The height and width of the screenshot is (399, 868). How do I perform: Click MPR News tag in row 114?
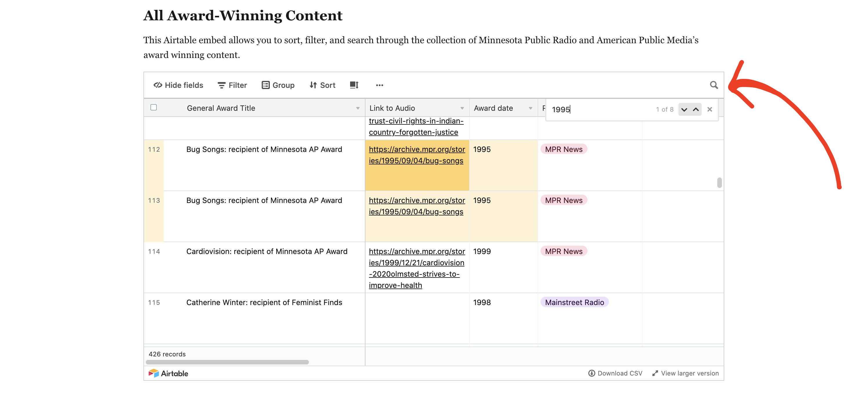point(564,251)
